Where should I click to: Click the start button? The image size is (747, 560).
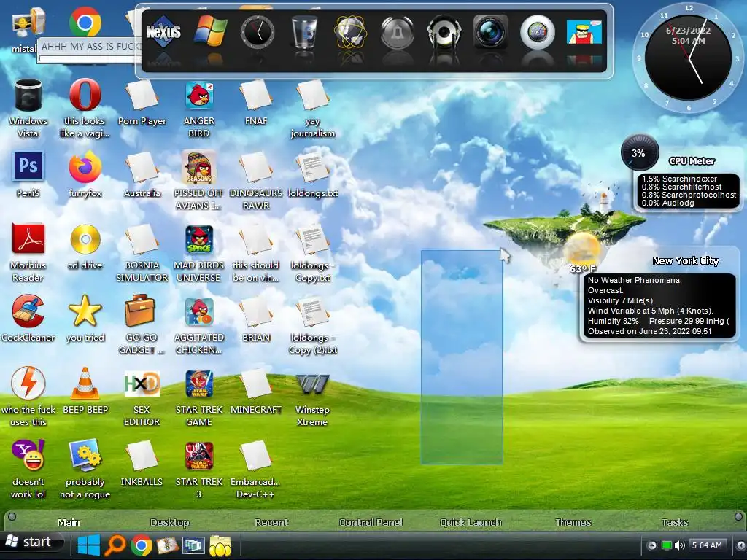31,542
